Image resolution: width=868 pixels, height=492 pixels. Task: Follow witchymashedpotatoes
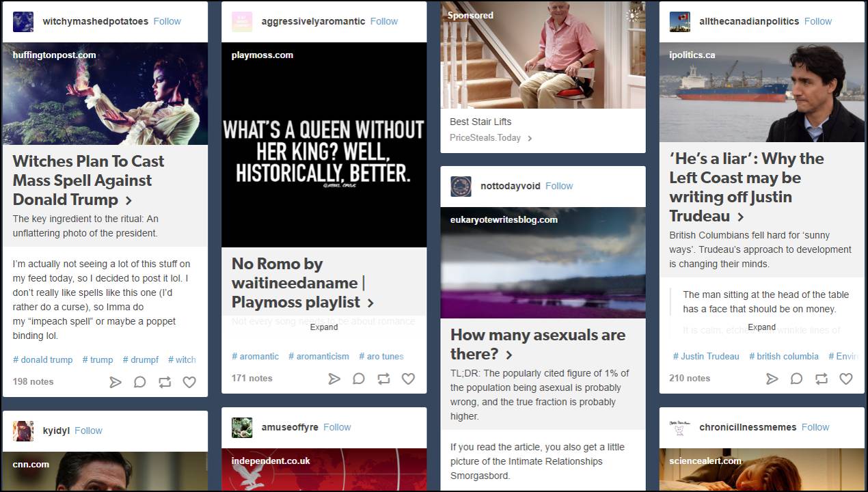pos(167,21)
